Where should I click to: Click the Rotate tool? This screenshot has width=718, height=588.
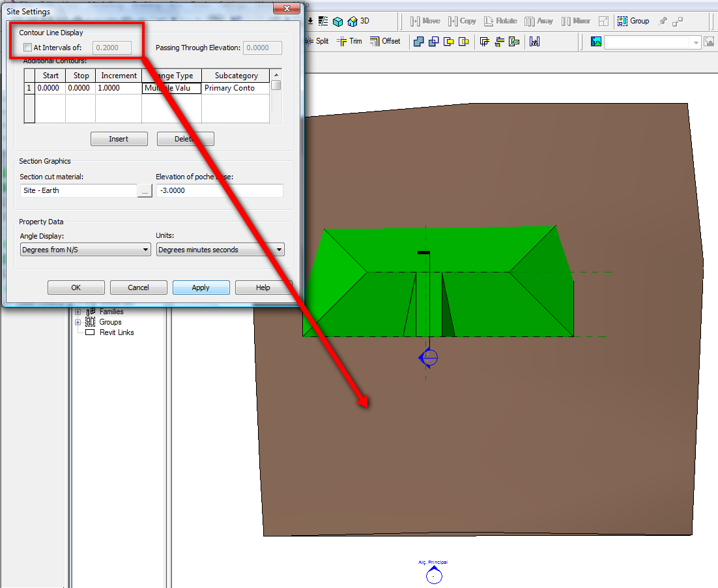(500, 21)
